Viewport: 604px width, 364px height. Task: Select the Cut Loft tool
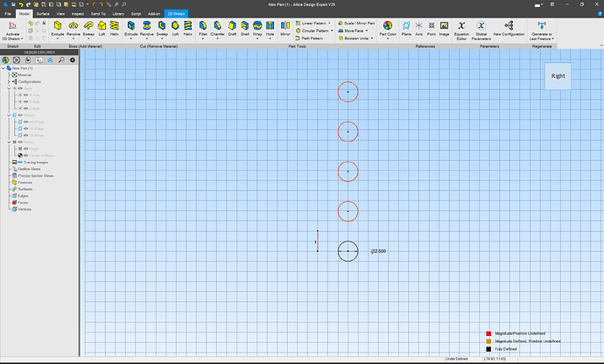[175, 29]
